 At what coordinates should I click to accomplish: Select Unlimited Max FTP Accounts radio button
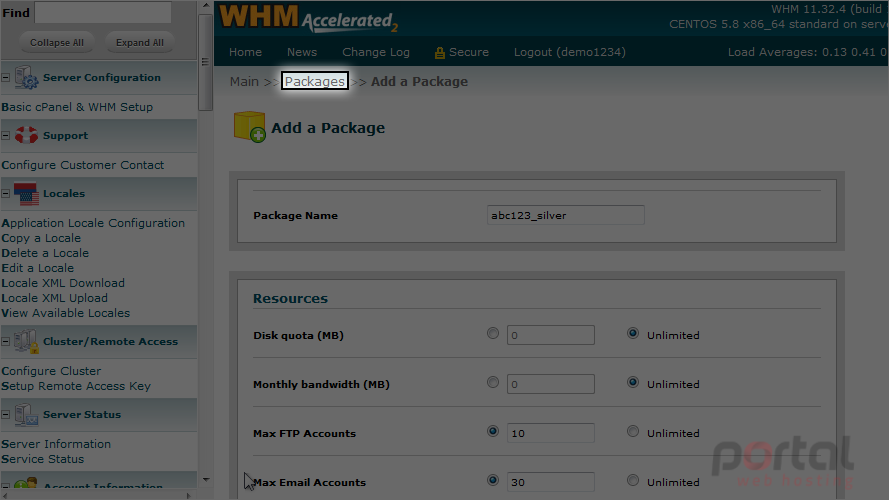[633, 431]
